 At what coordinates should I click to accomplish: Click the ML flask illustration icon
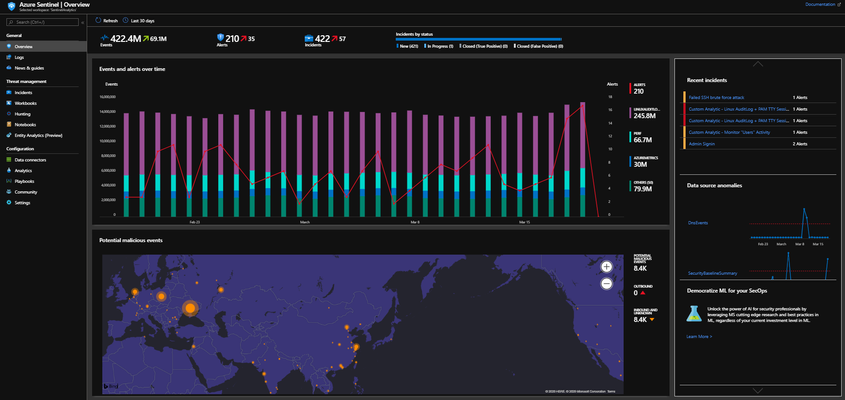pyautogui.click(x=694, y=314)
